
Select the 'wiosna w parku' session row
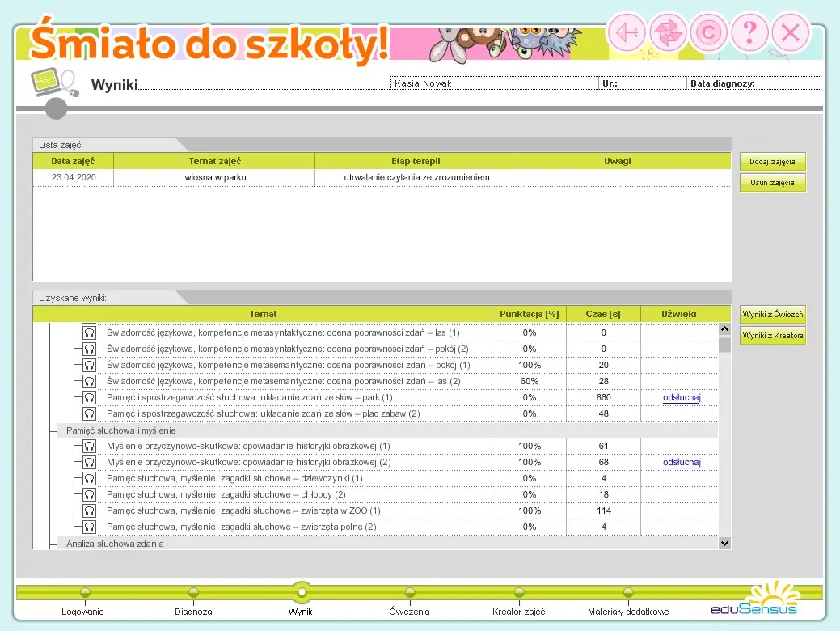pyautogui.click(x=215, y=177)
